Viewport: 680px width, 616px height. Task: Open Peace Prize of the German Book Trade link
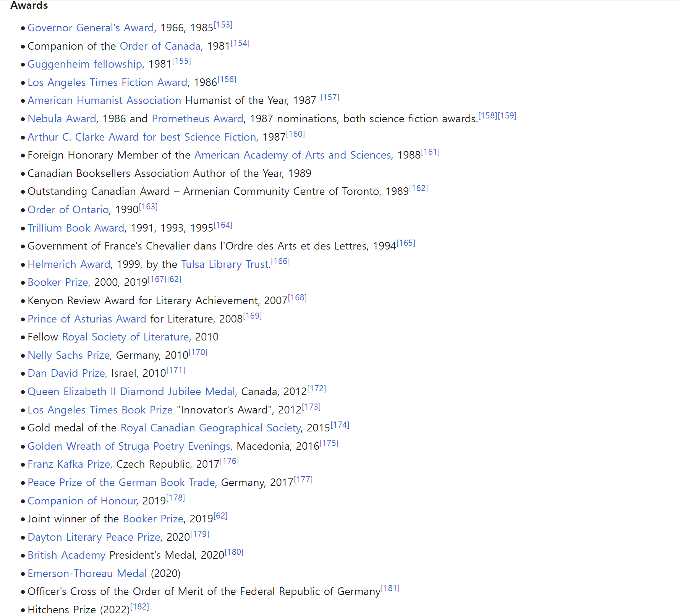121,483
